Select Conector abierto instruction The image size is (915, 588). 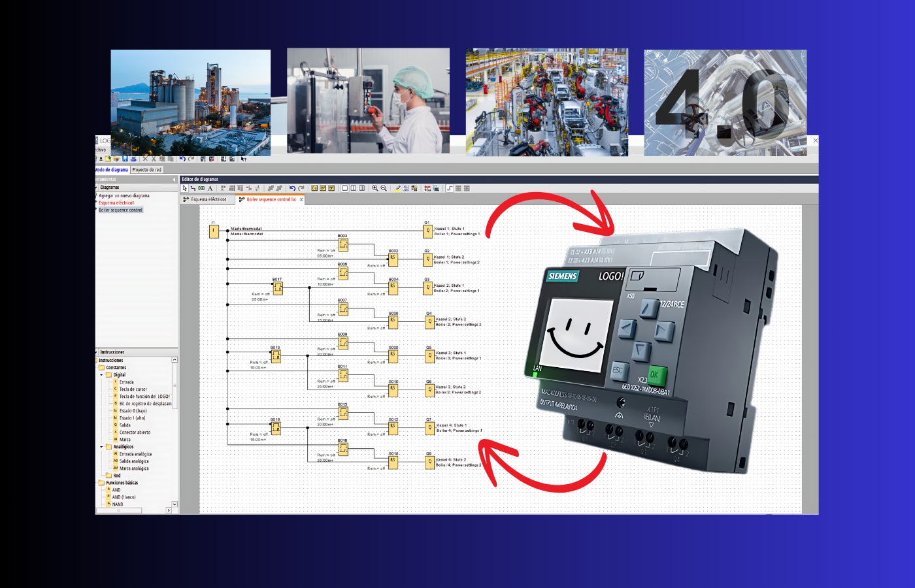(x=135, y=433)
